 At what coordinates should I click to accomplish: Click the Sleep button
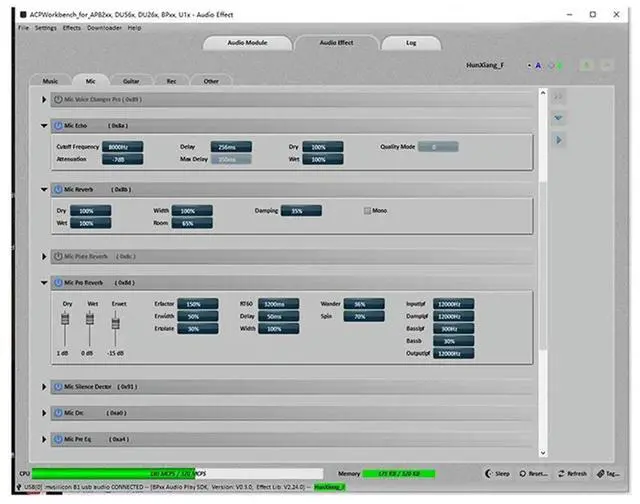click(498, 473)
